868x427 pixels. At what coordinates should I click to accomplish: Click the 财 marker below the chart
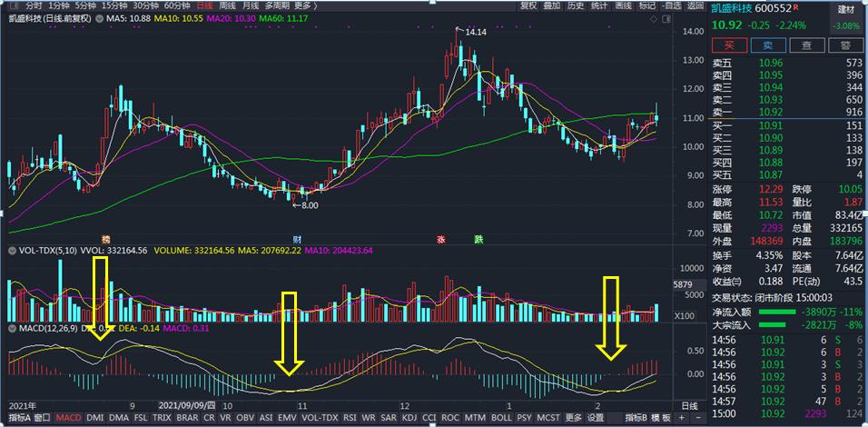(x=297, y=239)
